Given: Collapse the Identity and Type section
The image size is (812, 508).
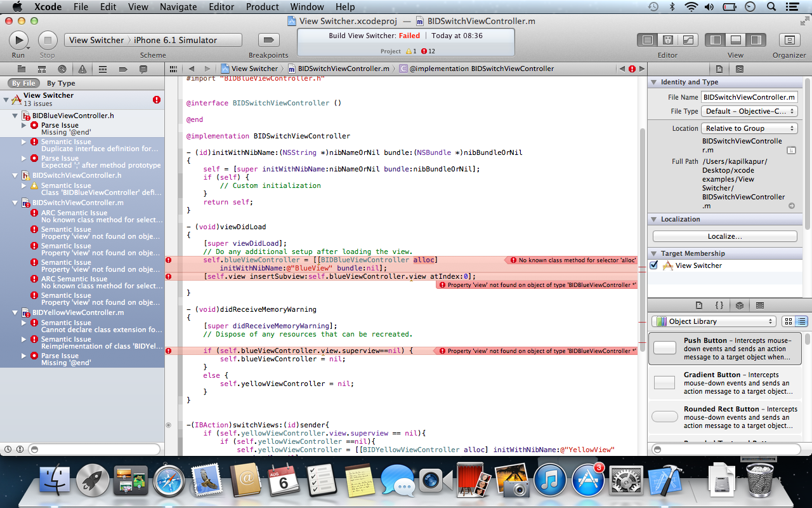Looking at the screenshot, I should tap(654, 82).
